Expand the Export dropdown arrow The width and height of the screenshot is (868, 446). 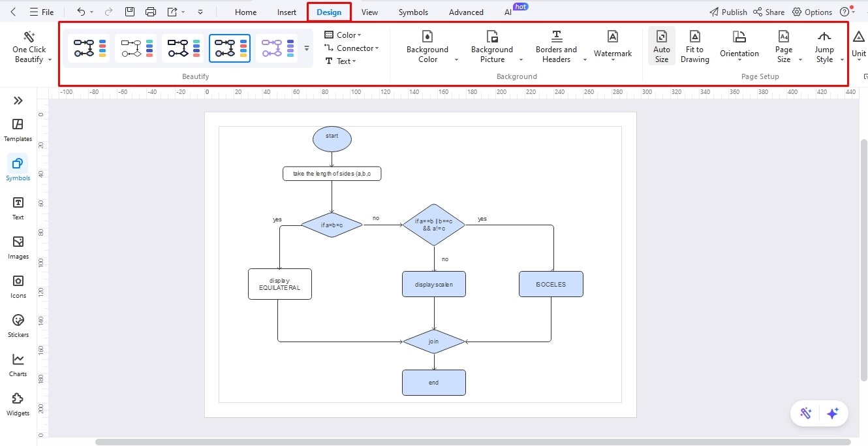click(183, 12)
